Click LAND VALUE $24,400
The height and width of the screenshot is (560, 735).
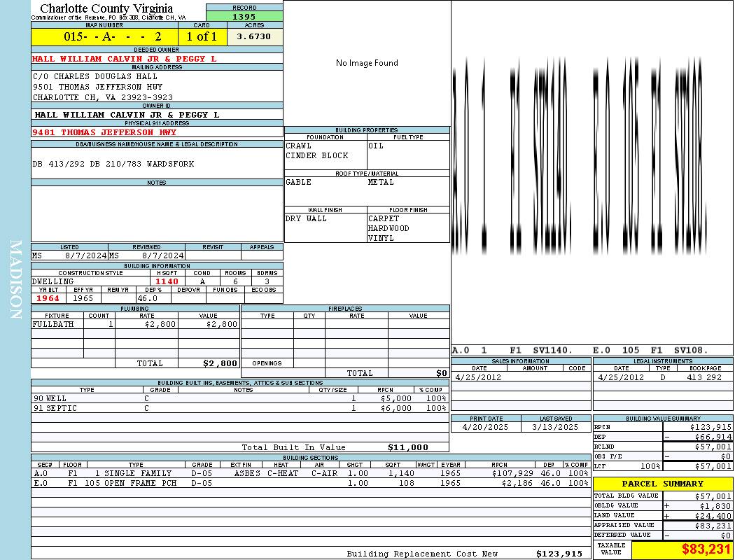pyautogui.click(x=713, y=516)
